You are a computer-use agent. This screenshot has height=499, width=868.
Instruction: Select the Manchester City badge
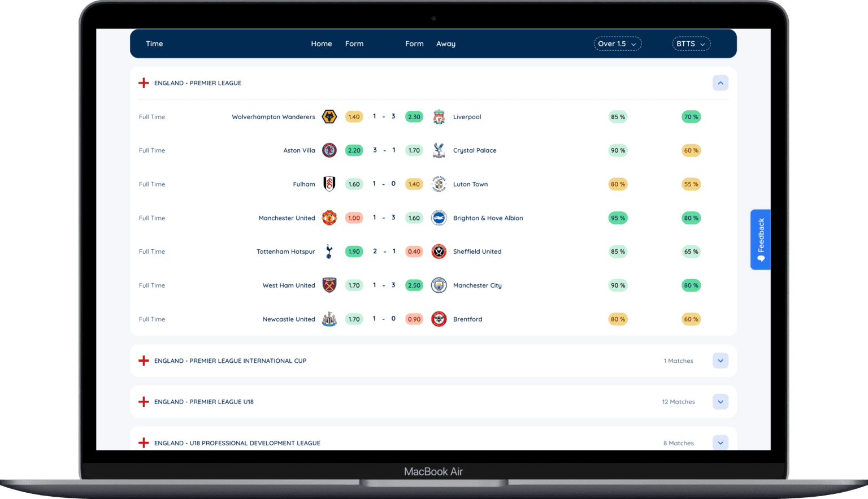(x=439, y=285)
